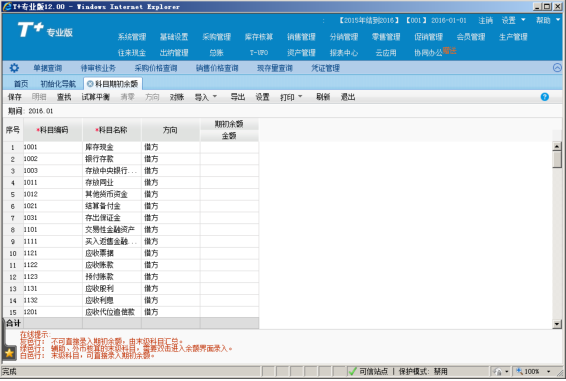Open 待审核业务 shortcut link
Screen dimensions: 566x381
coord(98,68)
